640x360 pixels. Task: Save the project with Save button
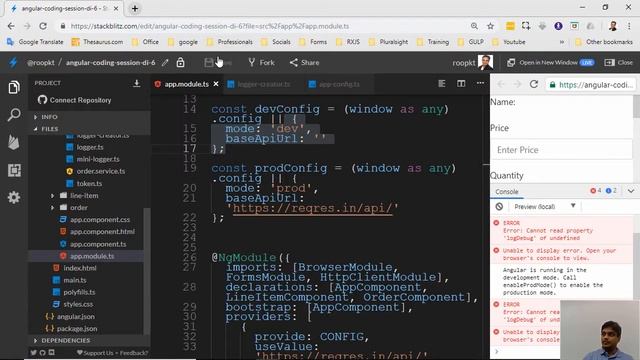[218, 62]
